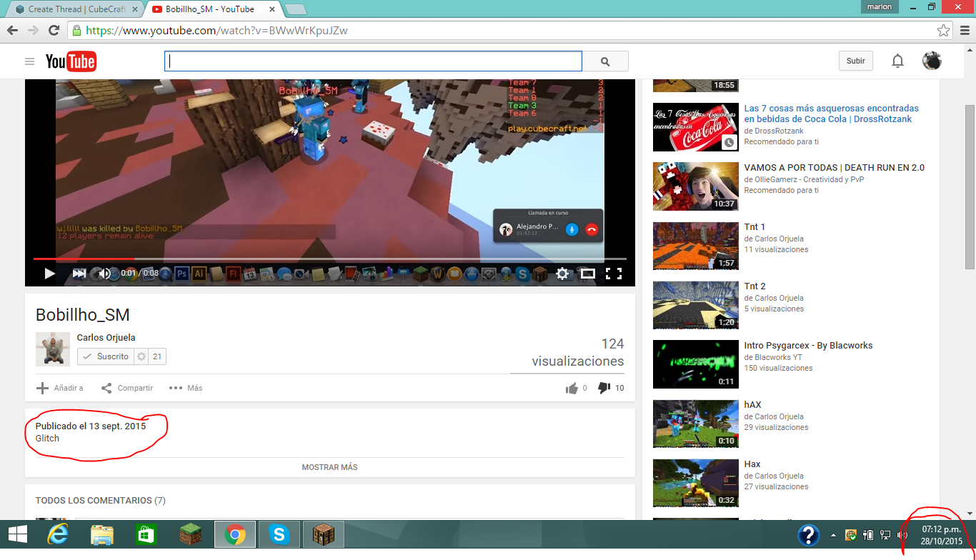Toggle the Suscrito subscription button
The height and width of the screenshot is (560, 976).
pyautogui.click(x=105, y=356)
